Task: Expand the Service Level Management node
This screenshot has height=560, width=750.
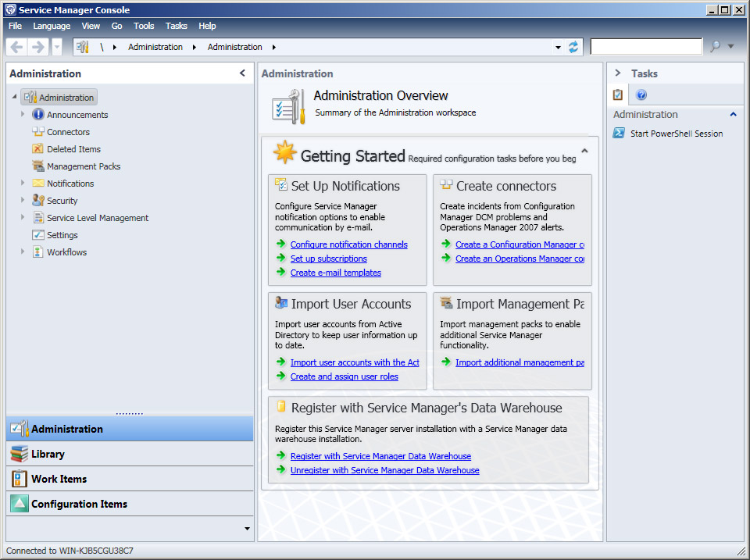Action: (x=23, y=218)
